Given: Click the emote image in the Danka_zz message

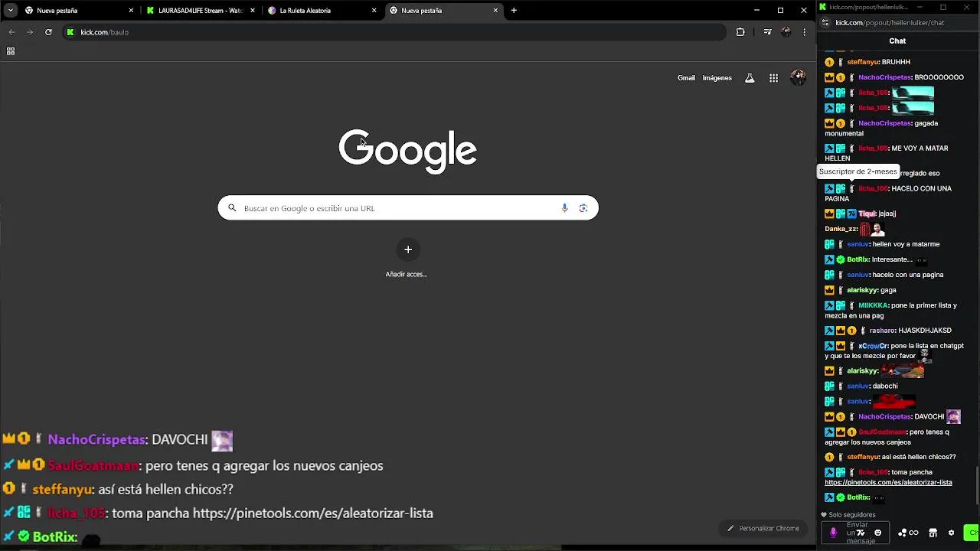Looking at the screenshot, I should pyautogui.click(x=872, y=229).
